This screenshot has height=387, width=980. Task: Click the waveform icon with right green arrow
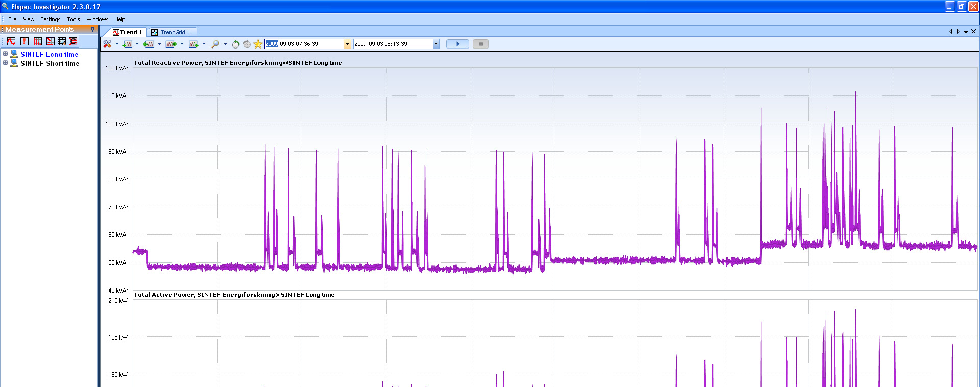[171, 44]
